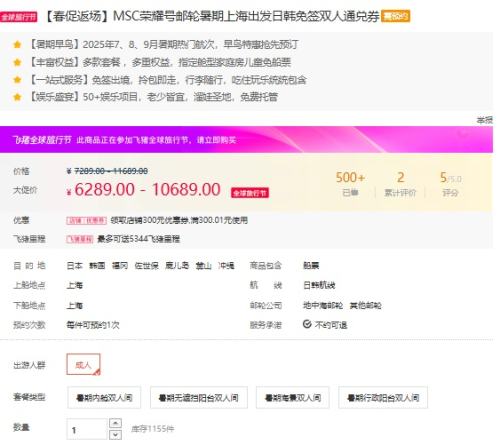Viewport: 500px width, 445px height.
Task: Click the 举报 report link
Action: (484, 120)
